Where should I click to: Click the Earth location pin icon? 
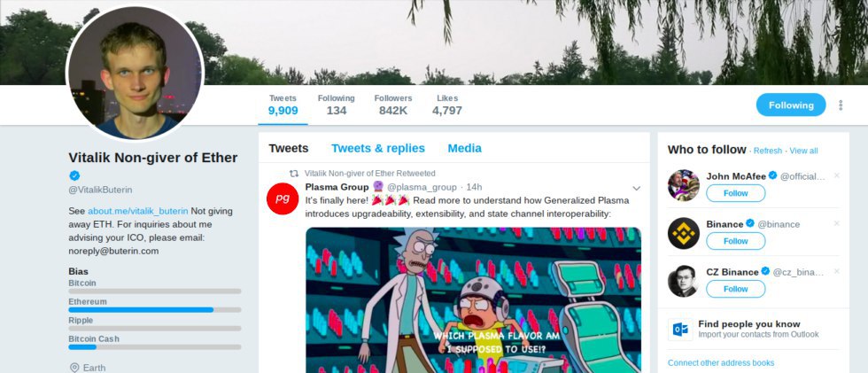click(x=74, y=368)
